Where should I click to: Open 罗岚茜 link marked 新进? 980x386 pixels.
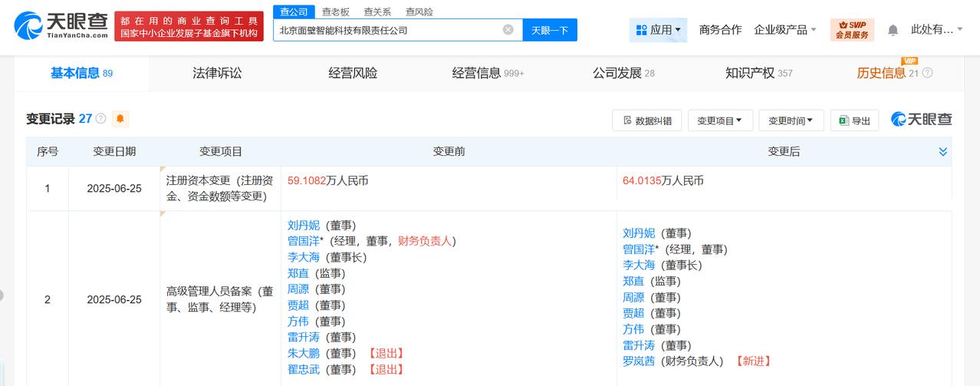click(639, 361)
